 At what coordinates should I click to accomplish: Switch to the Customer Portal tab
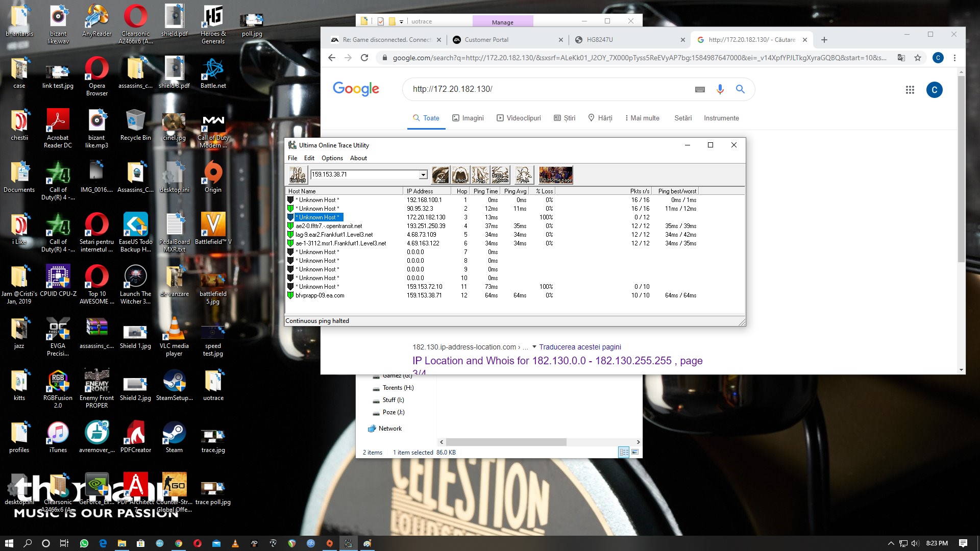(x=508, y=40)
